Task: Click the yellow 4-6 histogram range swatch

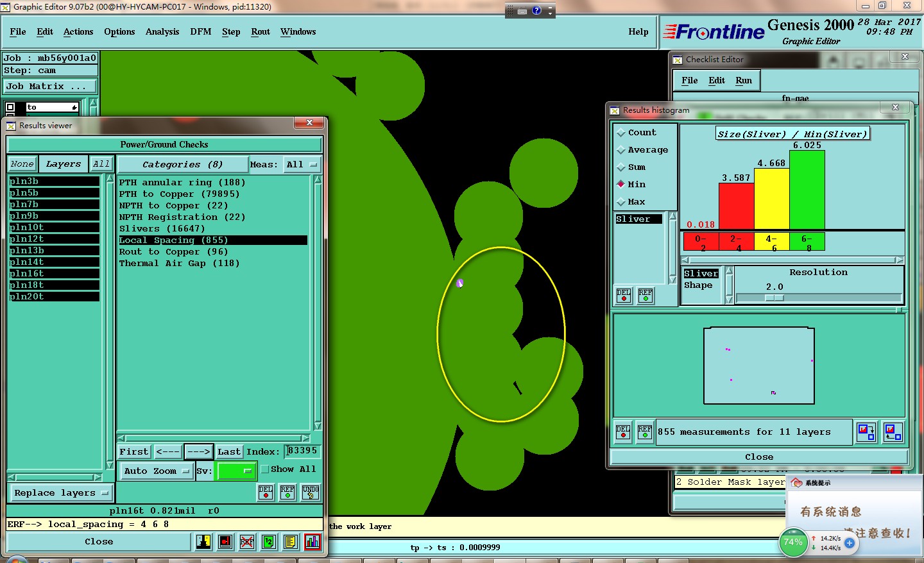Action: (x=772, y=242)
